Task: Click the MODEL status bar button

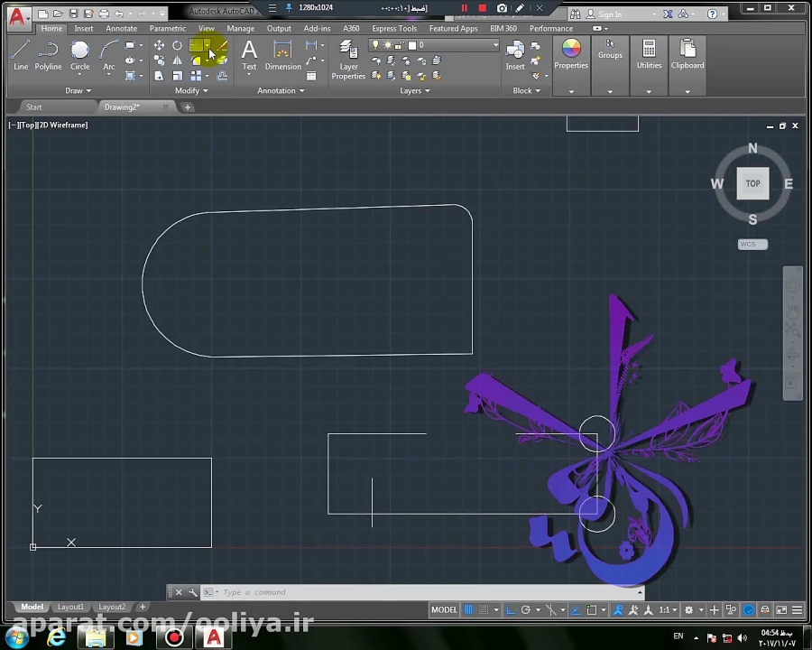Action: click(x=444, y=610)
